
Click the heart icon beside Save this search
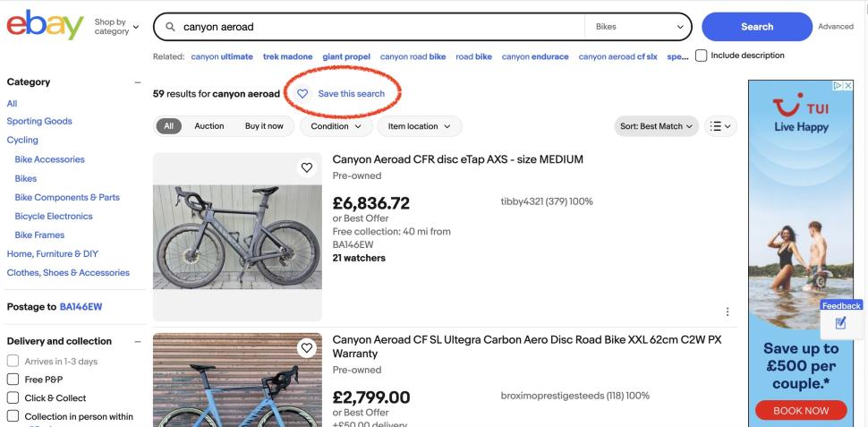tap(302, 94)
